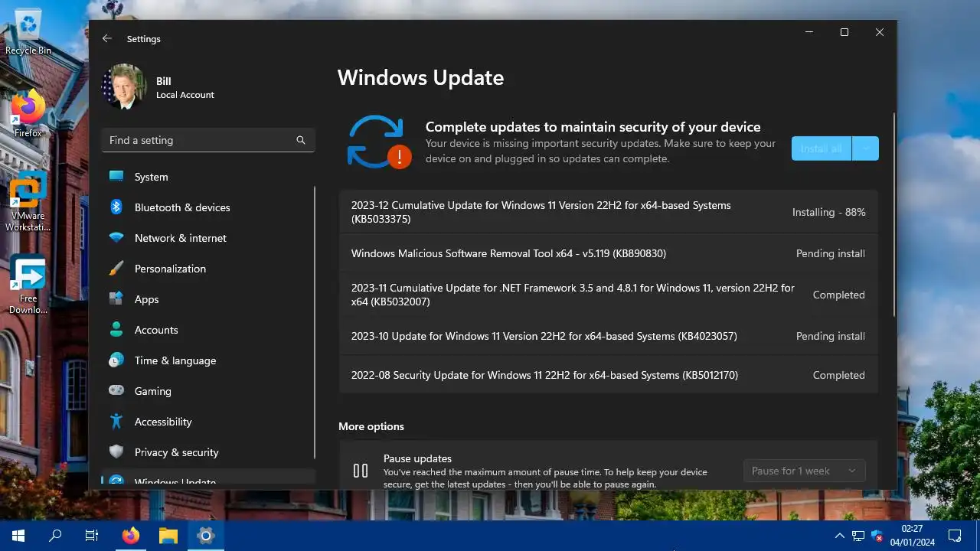
Task: Click the Apps icon in the sidebar
Action: coord(116,299)
